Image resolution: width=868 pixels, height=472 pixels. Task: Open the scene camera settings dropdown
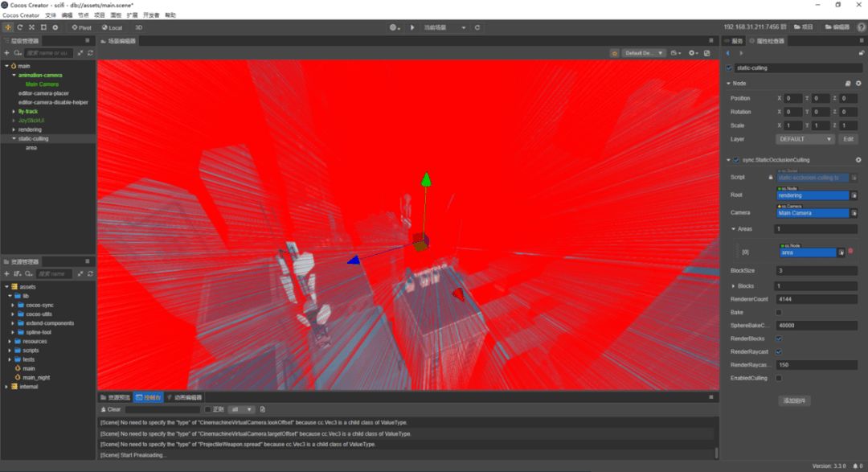pyautogui.click(x=675, y=53)
